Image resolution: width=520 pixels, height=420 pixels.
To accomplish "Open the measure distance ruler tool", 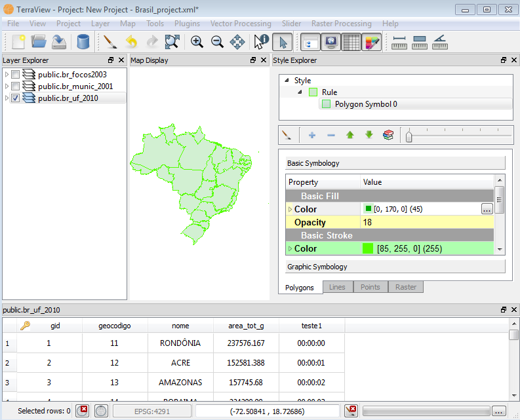I will coord(399,42).
